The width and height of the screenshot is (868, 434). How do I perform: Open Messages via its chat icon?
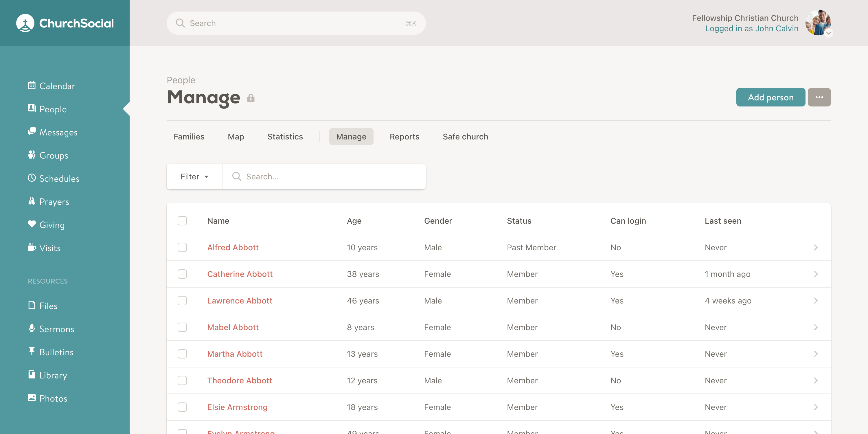click(32, 131)
